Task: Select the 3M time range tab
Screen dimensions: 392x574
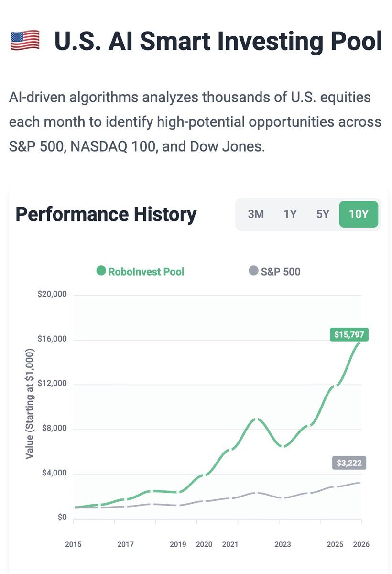Action: click(x=256, y=214)
